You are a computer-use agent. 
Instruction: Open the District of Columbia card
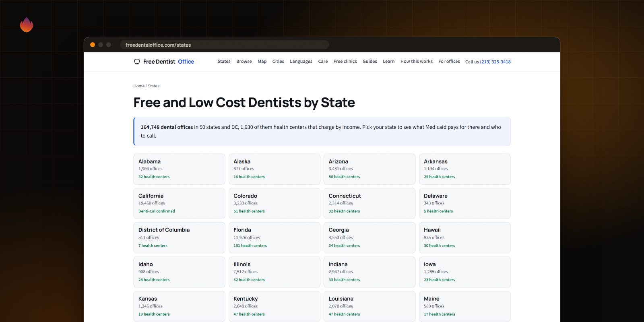click(179, 238)
